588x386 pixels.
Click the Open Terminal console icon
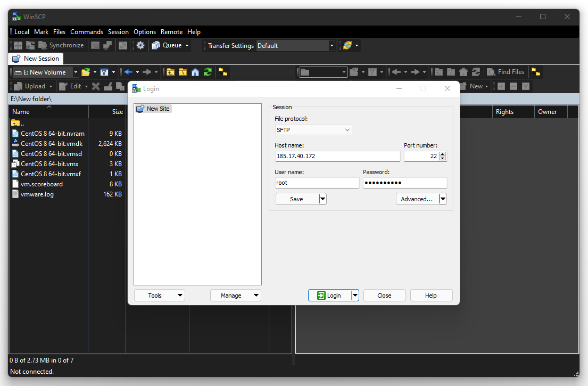tap(95, 45)
